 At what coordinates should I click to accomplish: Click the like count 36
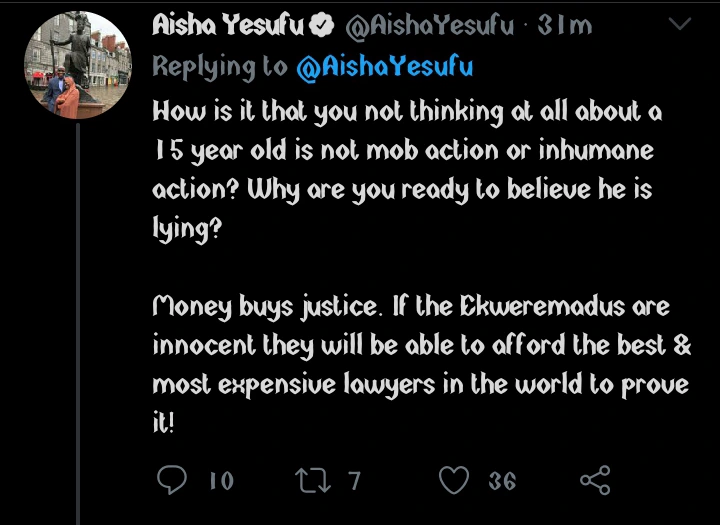(502, 481)
